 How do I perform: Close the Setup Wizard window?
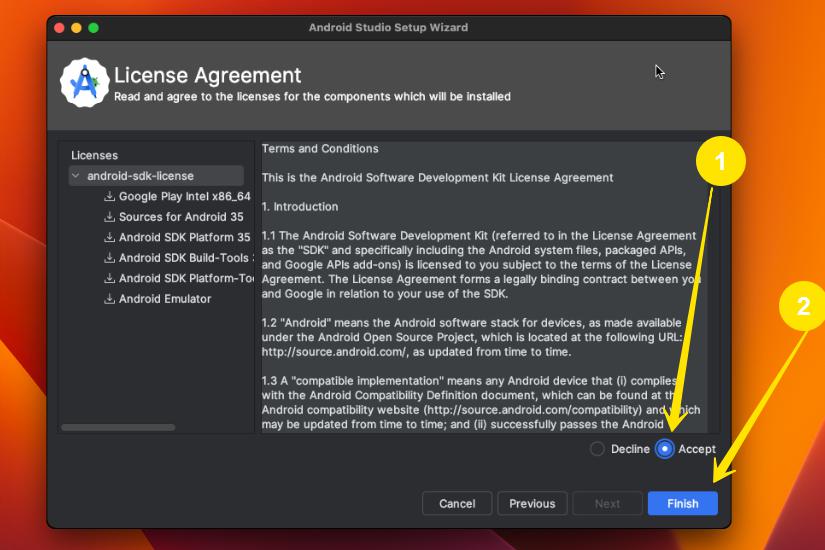[59, 28]
